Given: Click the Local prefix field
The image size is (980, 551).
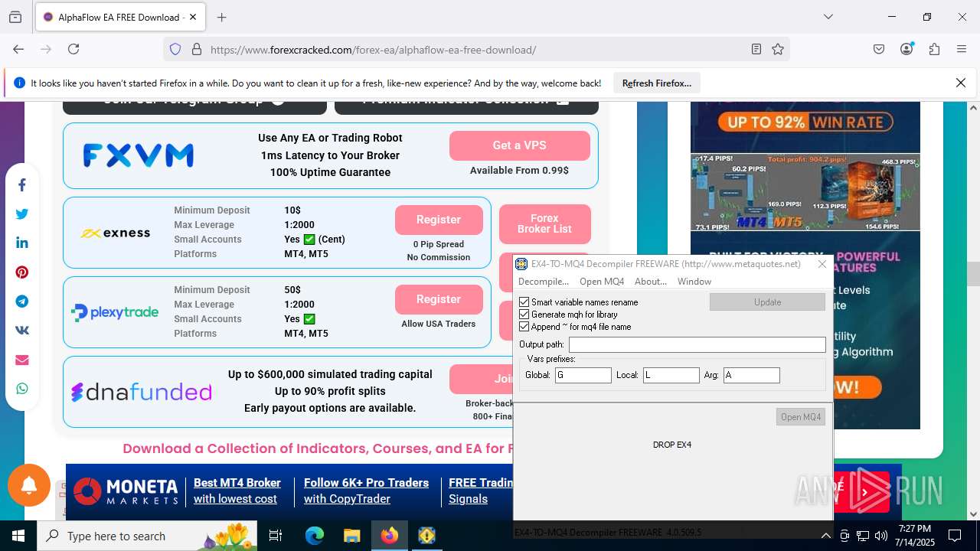Looking at the screenshot, I should point(671,375).
